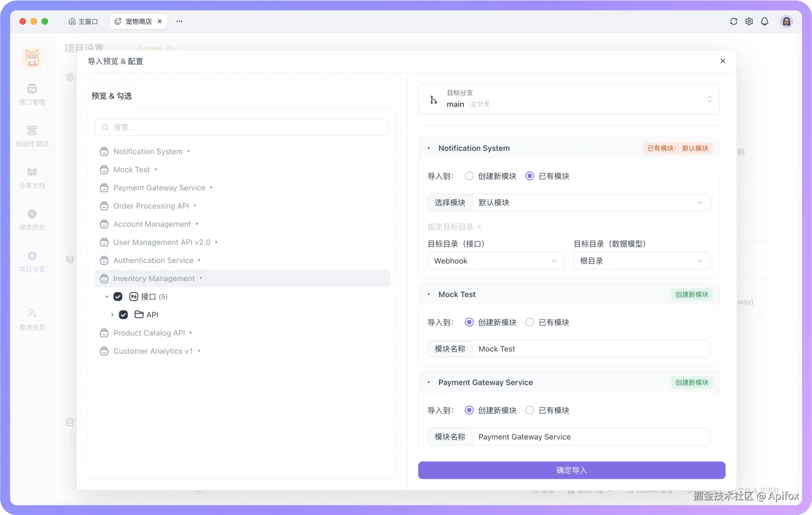Viewport: 812px width, 515px height.
Task: Collapse the Payment Gateway Service config panel
Action: point(428,382)
